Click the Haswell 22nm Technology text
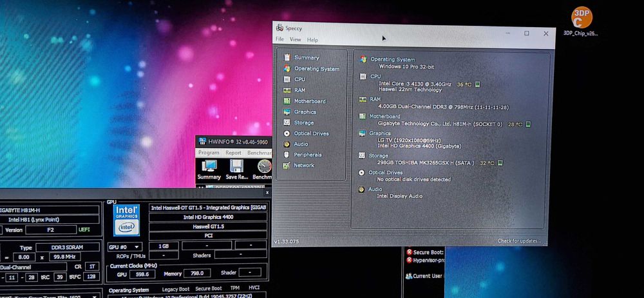The image size is (644, 298). pos(410,90)
